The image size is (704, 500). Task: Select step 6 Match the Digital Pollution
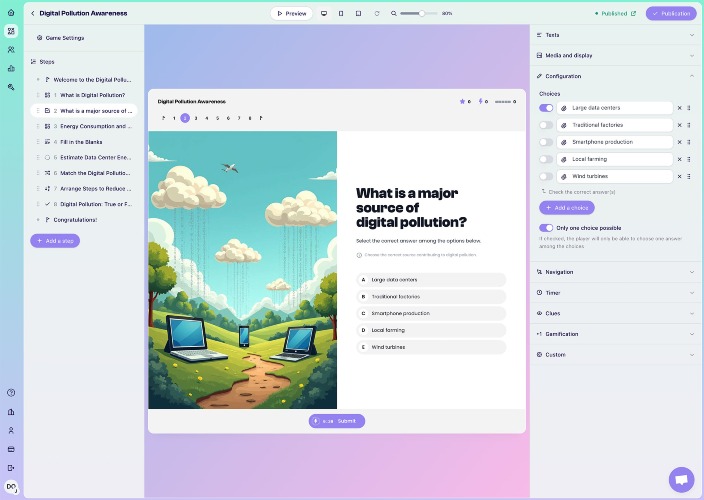[x=84, y=173]
